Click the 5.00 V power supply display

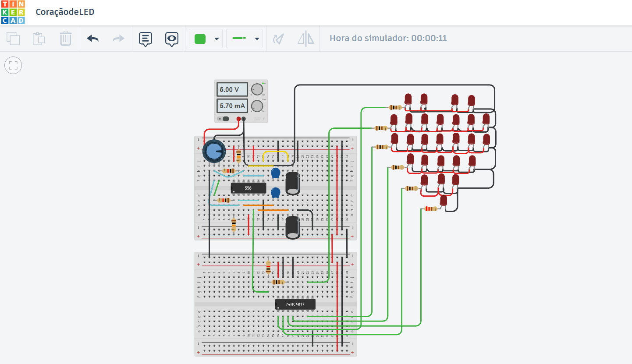click(x=232, y=89)
